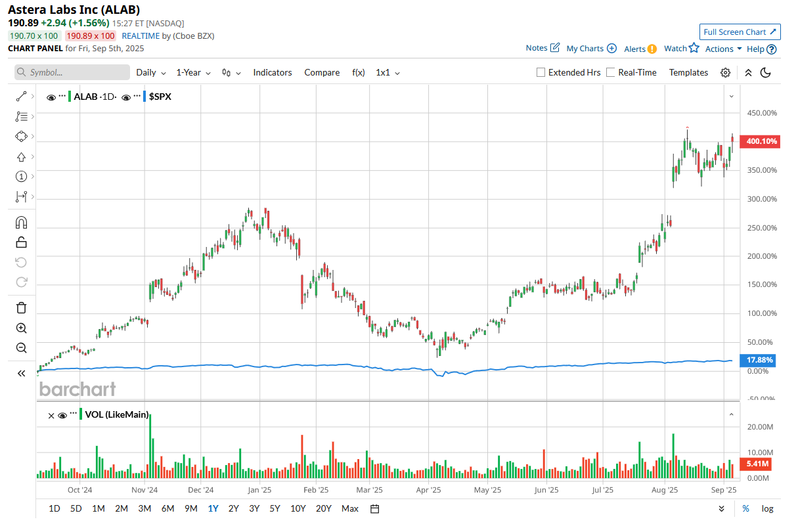Select the 6M range tab
Viewport: 798px width, 532px height.
(167, 509)
